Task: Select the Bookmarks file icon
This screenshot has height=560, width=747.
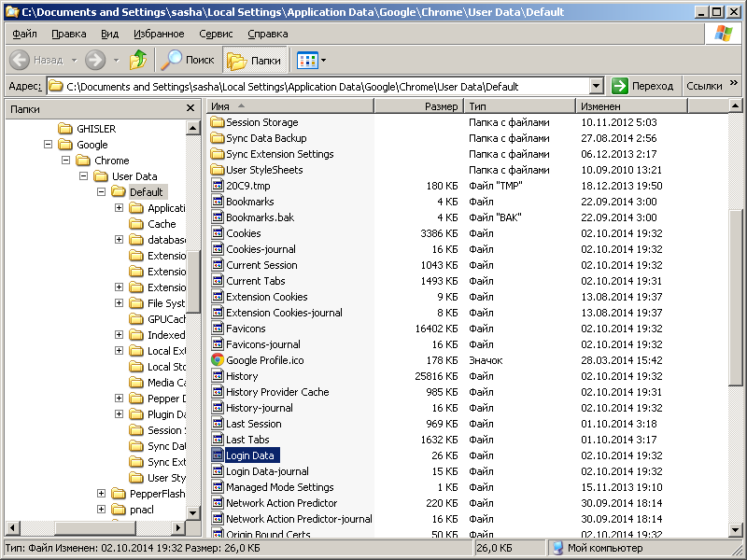Action: click(218, 201)
